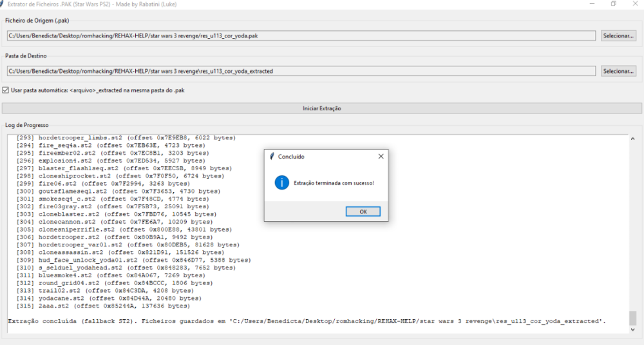Viewport: 644px width, 345px height.
Task: Click the blue information icon in dialog
Action: 281,182
